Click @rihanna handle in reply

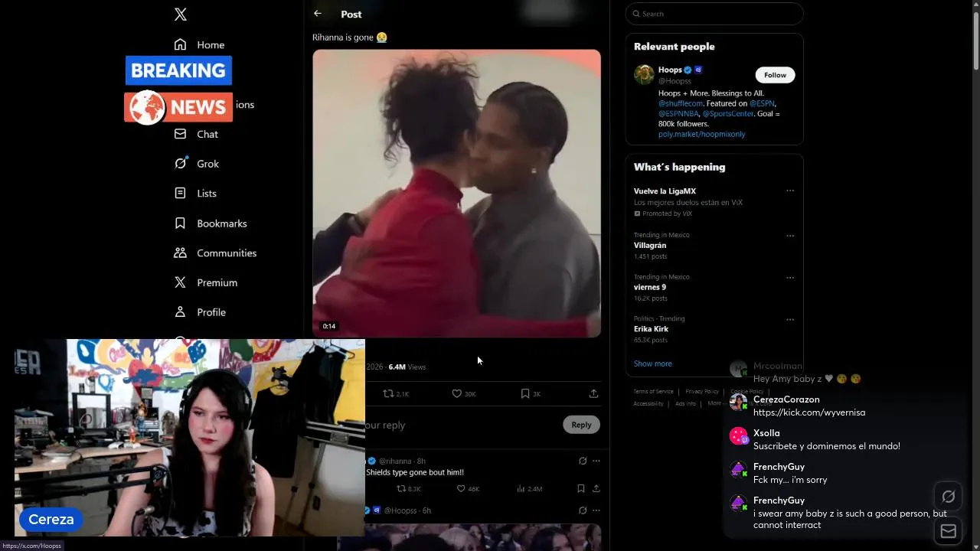[x=395, y=461]
